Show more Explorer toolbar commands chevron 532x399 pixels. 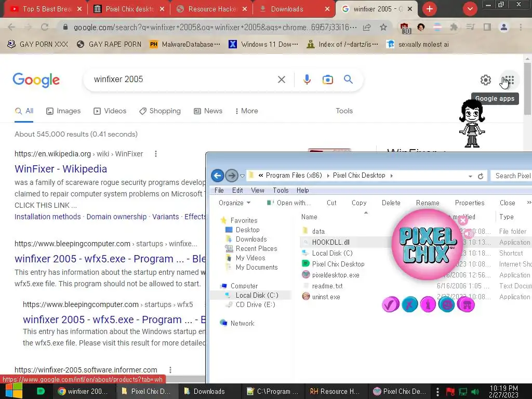point(528,203)
